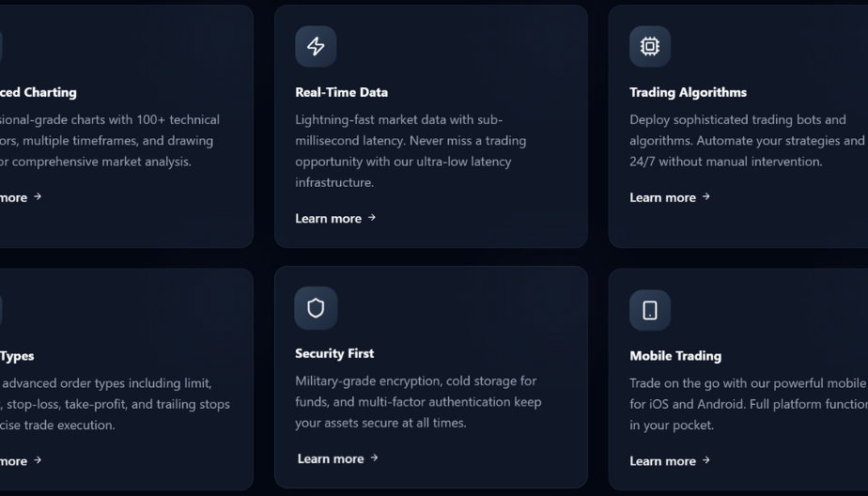The width and height of the screenshot is (868, 496).
Task: Click the trading bots description paragraph
Action: [x=747, y=141]
